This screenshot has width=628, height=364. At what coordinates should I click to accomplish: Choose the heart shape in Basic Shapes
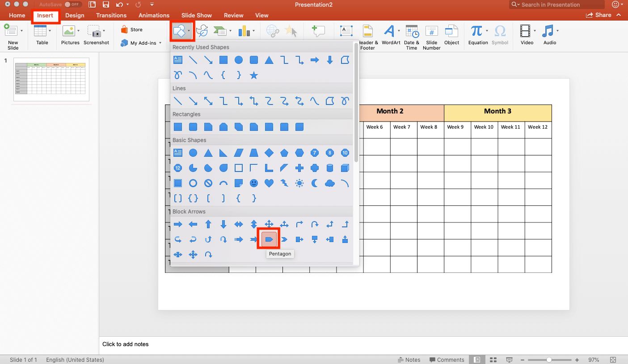tap(269, 183)
